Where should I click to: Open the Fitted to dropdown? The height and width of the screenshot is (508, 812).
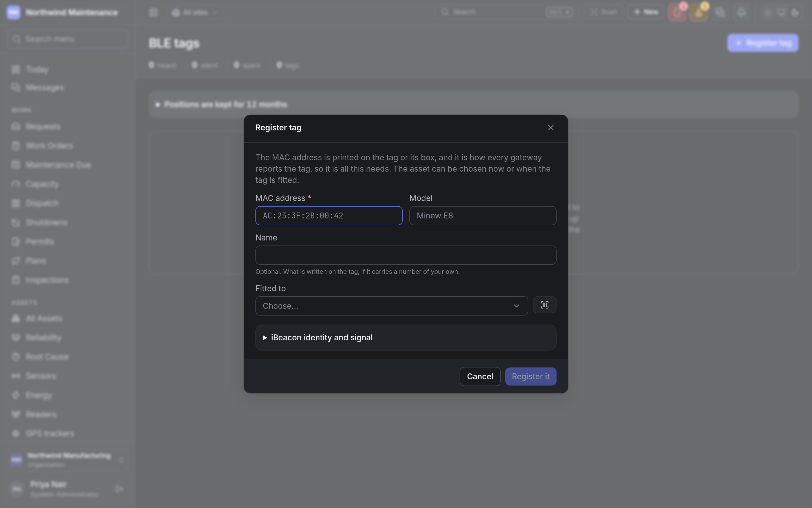pos(392,306)
